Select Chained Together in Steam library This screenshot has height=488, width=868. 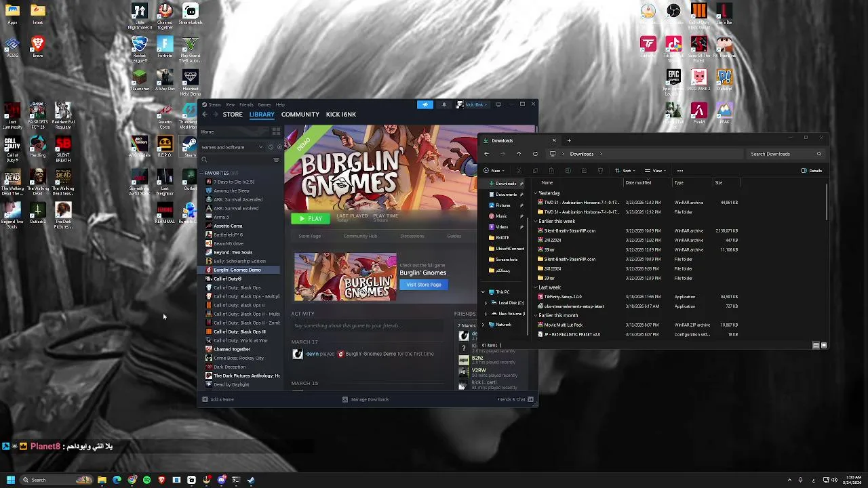click(232, 349)
